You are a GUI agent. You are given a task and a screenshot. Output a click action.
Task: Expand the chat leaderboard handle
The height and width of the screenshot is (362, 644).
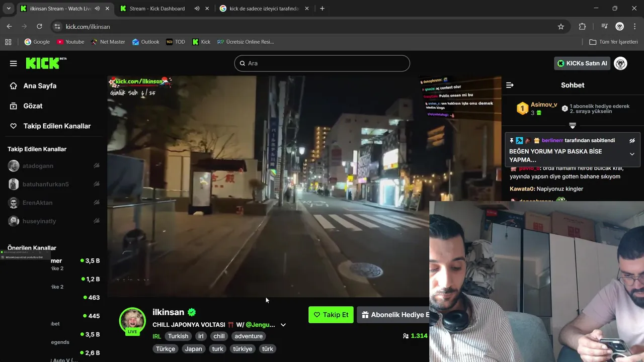click(x=573, y=125)
